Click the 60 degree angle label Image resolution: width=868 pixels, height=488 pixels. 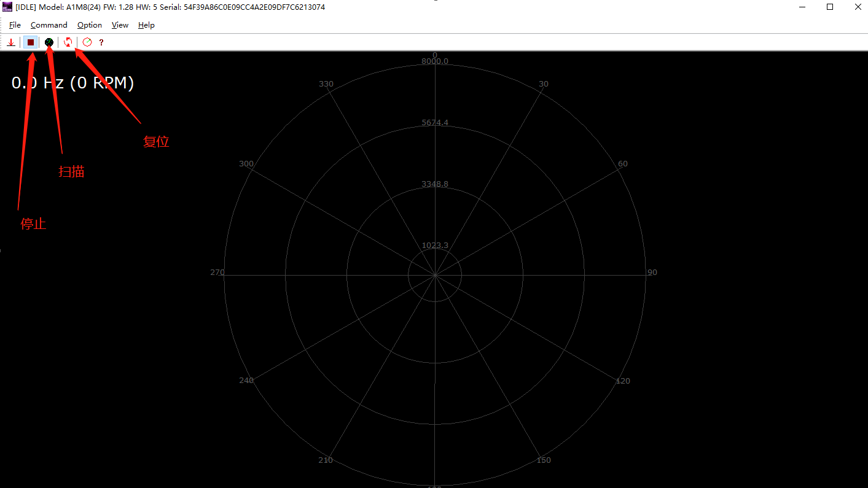click(x=623, y=164)
